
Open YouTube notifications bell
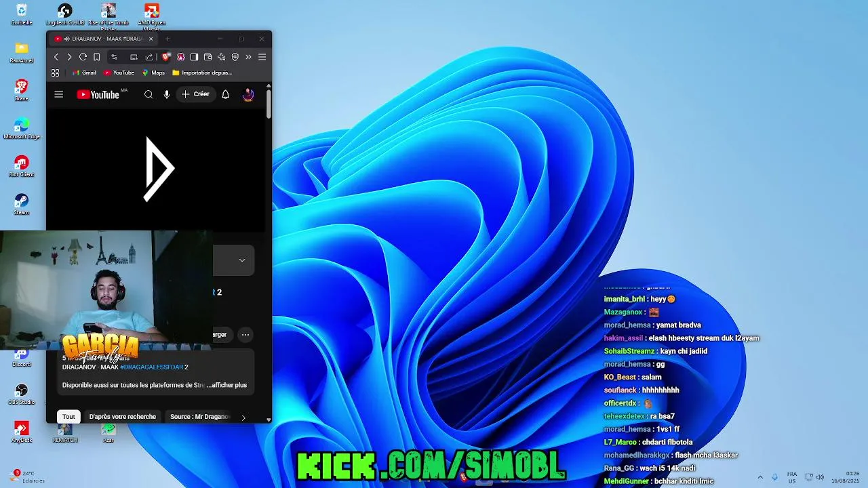(x=226, y=95)
